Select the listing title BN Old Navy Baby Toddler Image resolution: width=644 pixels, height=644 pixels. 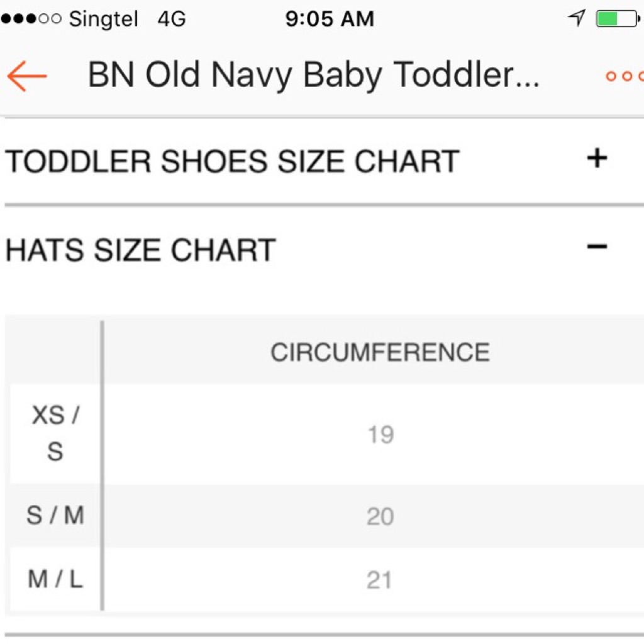click(314, 75)
